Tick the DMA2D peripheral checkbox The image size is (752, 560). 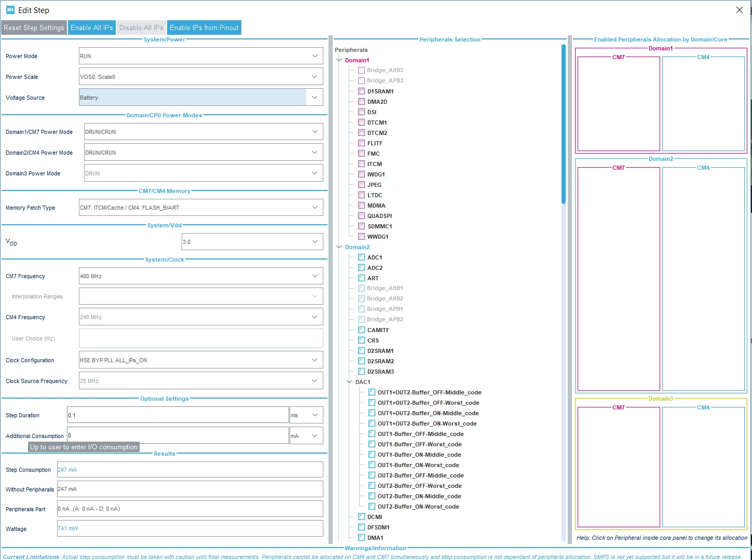(x=361, y=102)
